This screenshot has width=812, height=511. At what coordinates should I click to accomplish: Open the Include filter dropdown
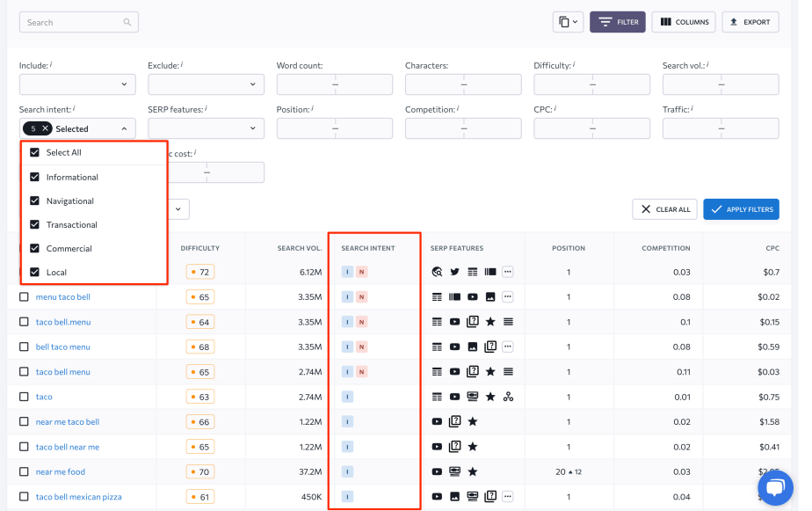[x=77, y=84]
